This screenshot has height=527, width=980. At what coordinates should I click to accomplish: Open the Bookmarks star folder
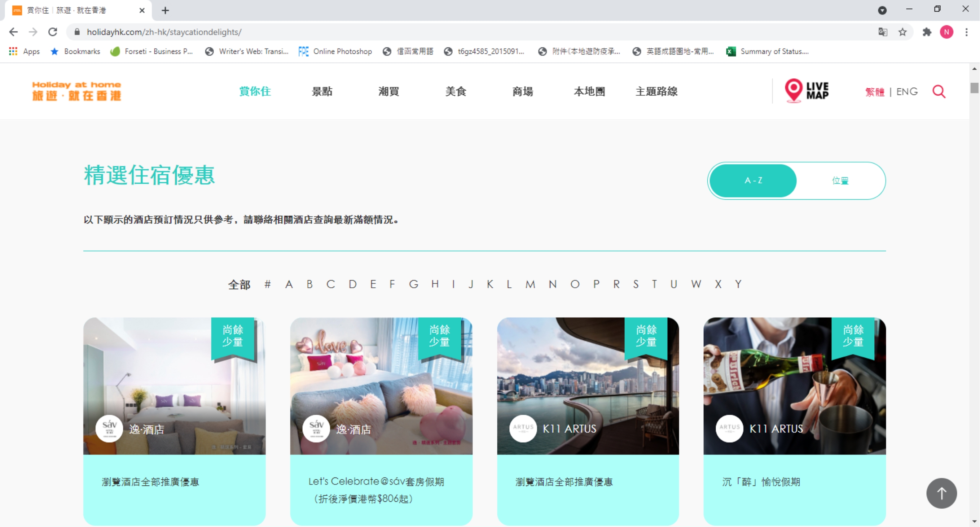tap(75, 51)
